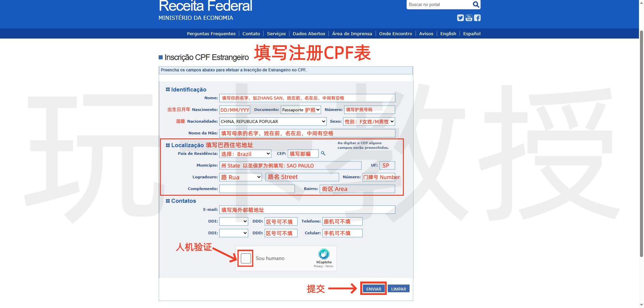Focus the E-mail input field

307,210
